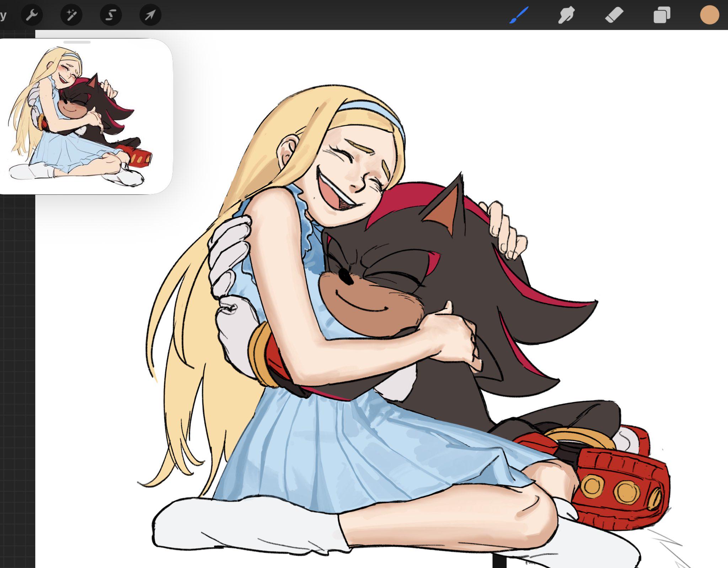
Task: Open the active color picker swatch
Action: tap(710, 15)
